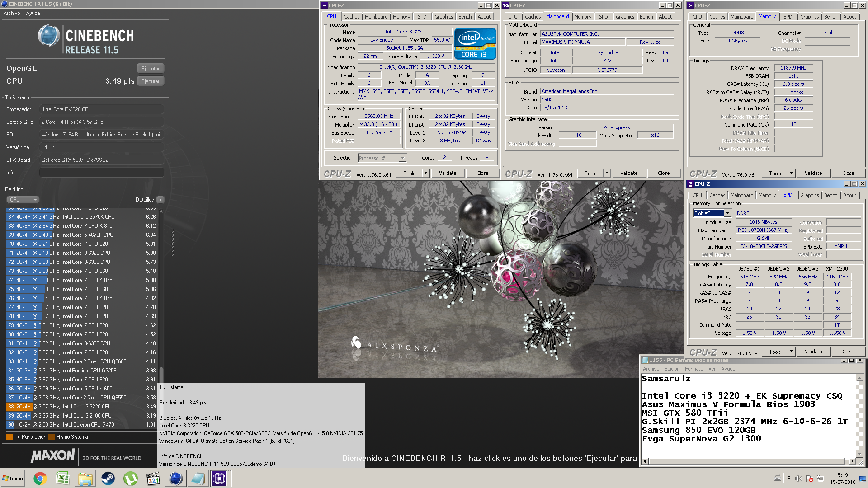The height and width of the screenshot is (488, 868).
Task: Click the Intel Core i3 logo in CPU-Z
Action: 475,44
